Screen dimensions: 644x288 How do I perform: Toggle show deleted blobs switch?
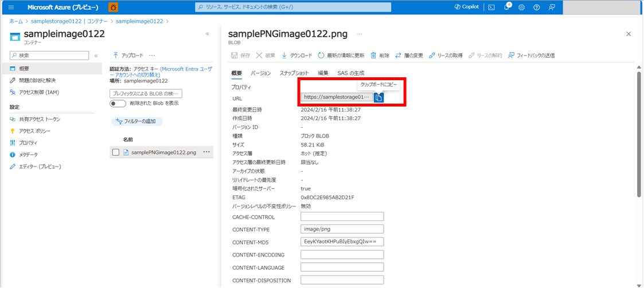point(118,104)
